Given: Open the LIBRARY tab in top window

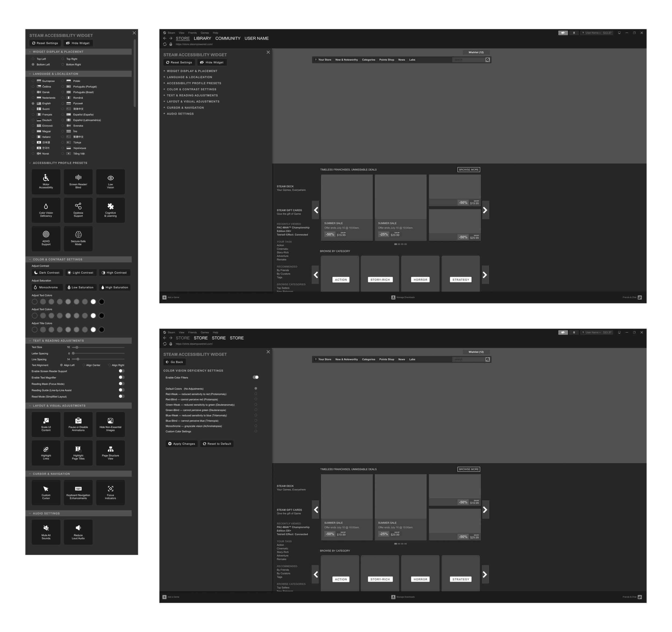Looking at the screenshot, I should tap(202, 38).
